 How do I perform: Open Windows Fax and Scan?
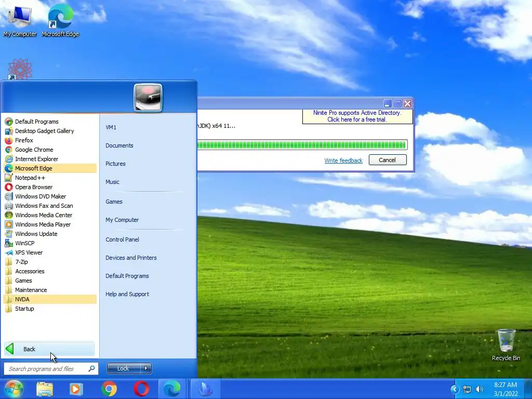50,206
